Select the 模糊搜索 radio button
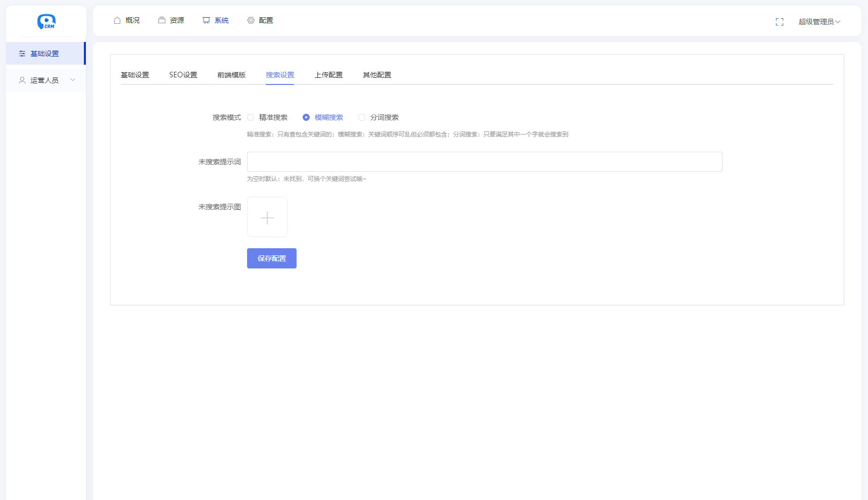 [306, 117]
